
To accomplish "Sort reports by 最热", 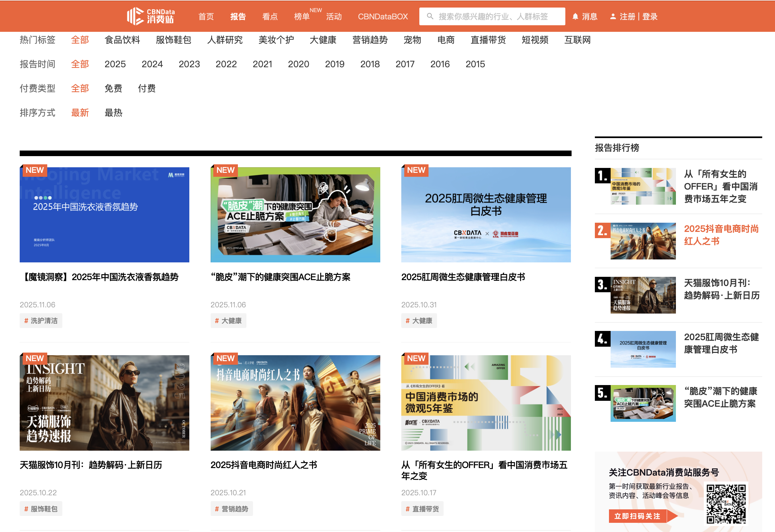I will 114,113.
